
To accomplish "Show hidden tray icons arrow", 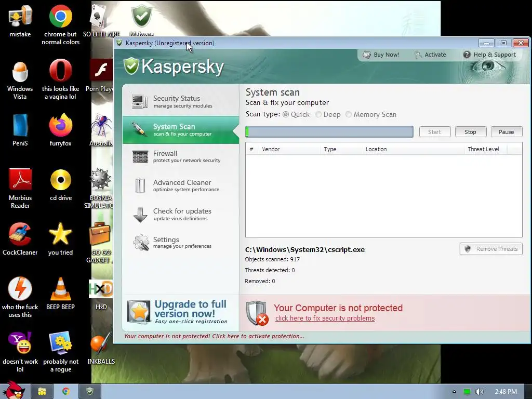I will pyautogui.click(x=454, y=392).
